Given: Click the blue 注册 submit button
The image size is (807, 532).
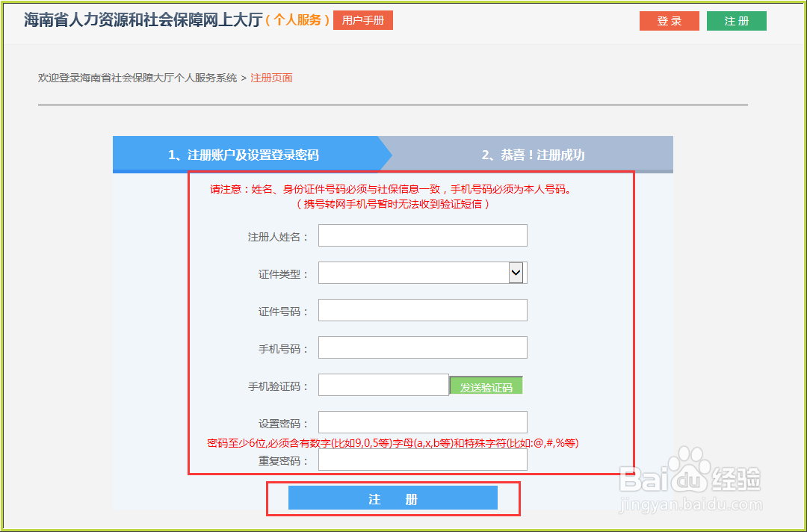Looking at the screenshot, I should (392, 498).
